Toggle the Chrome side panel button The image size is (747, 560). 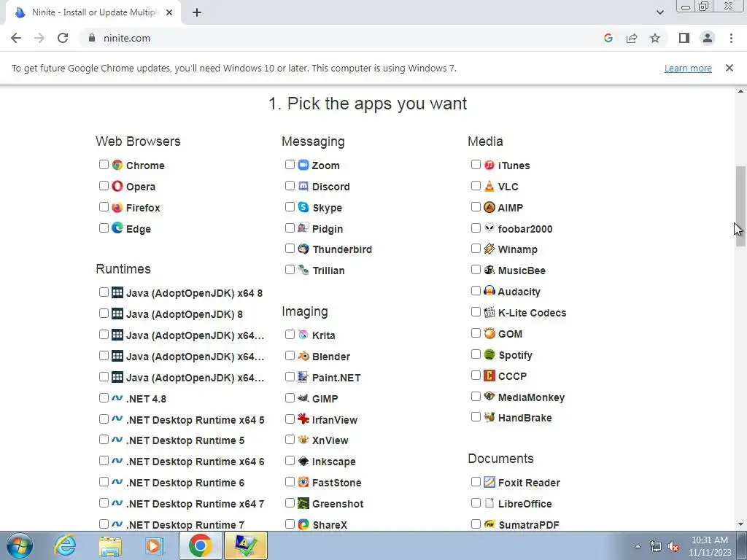(x=684, y=38)
